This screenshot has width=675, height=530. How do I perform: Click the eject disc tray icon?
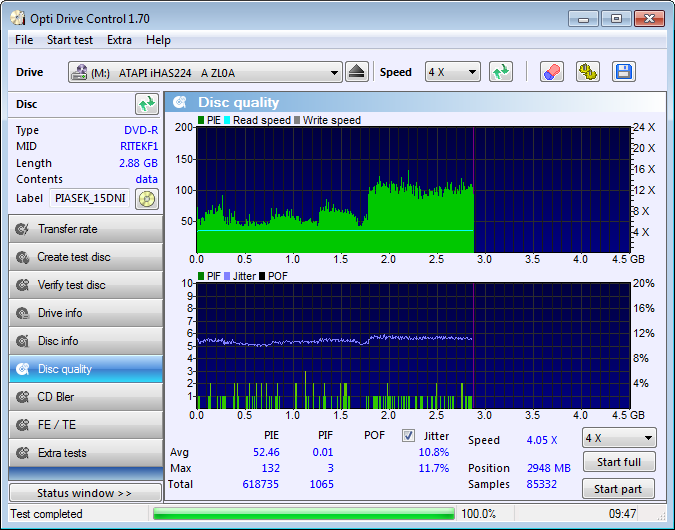click(357, 72)
